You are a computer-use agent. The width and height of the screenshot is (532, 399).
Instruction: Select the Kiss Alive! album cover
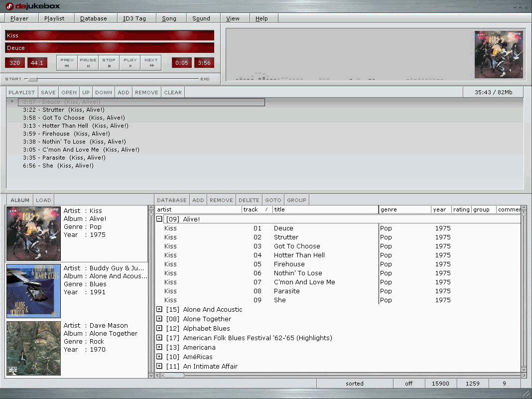click(33, 233)
